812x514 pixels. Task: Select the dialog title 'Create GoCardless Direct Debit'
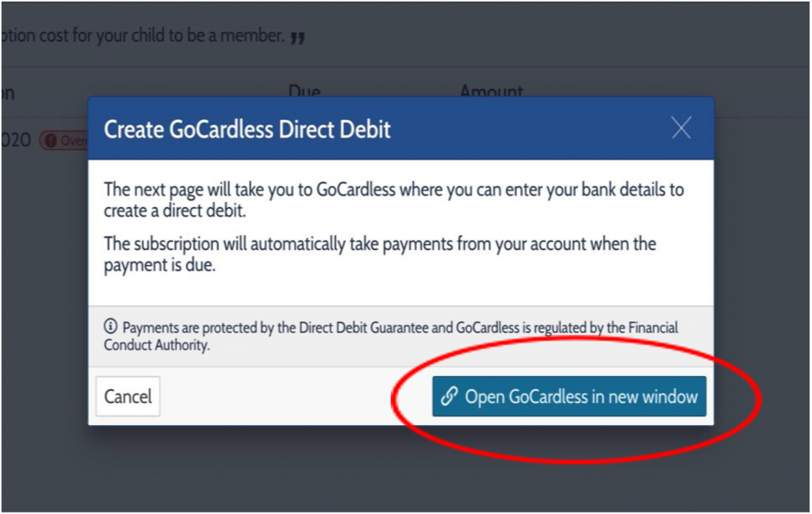(x=247, y=128)
